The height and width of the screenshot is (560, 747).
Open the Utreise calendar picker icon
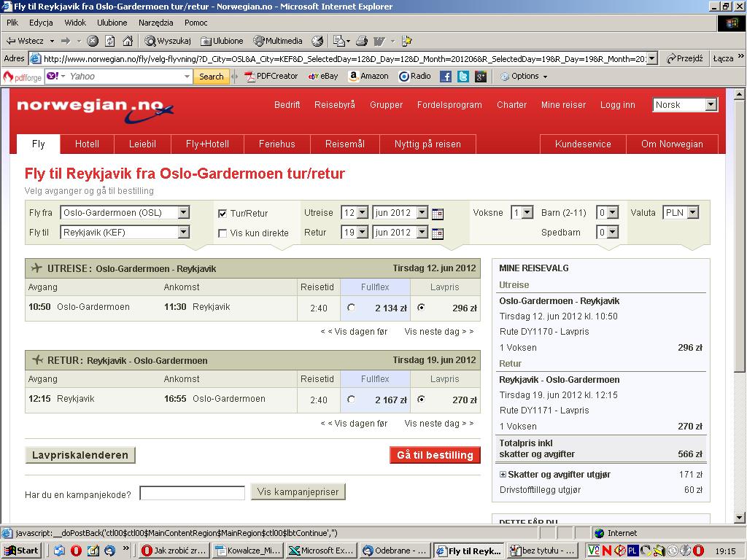point(438,214)
